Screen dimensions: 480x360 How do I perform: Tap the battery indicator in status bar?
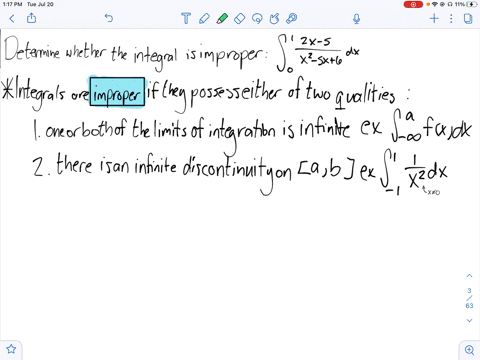tap(472, 4)
